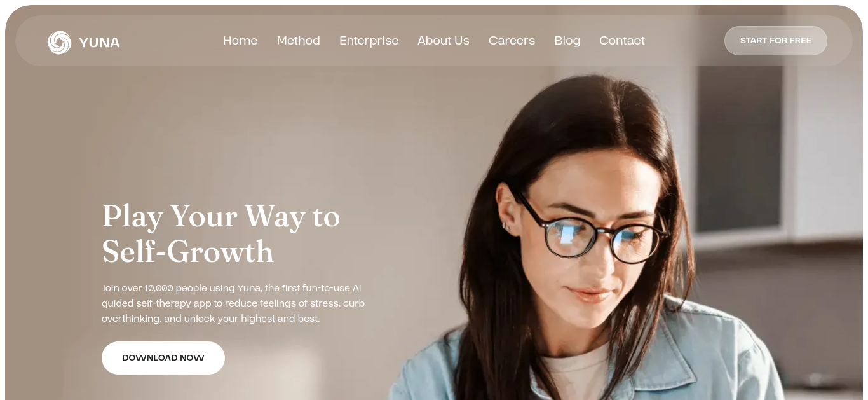This screenshot has width=868, height=400.
Task: Open the Method nav item
Action: pyautogui.click(x=299, y=41)
